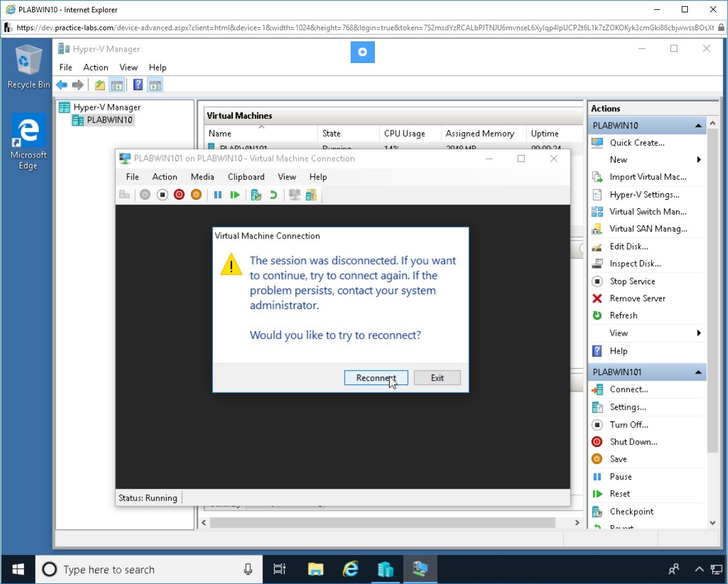Collapse the PLABWIN101 actions section

click(x=698, y=372)
